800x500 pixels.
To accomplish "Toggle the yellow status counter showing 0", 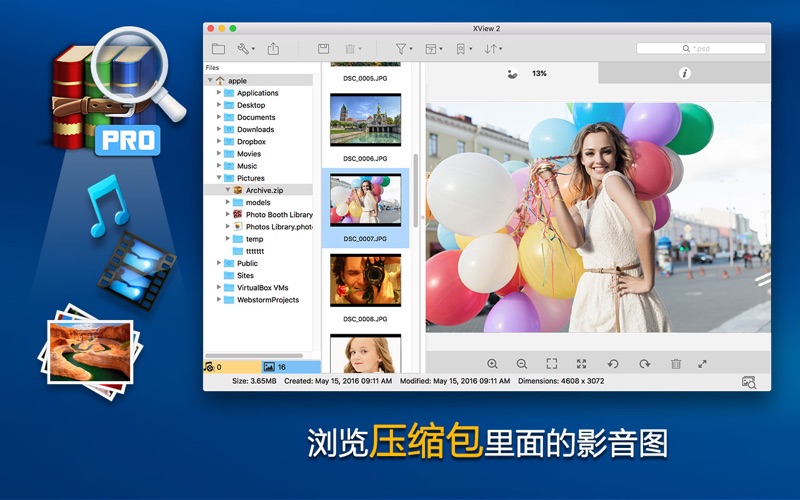I will pyautogui.click(x=231, y=367).
